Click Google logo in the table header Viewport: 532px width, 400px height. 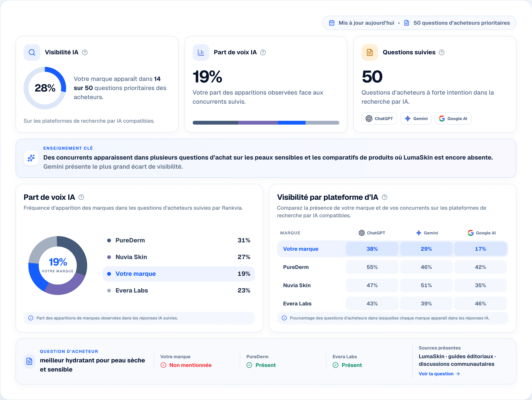tap(471, 233)
